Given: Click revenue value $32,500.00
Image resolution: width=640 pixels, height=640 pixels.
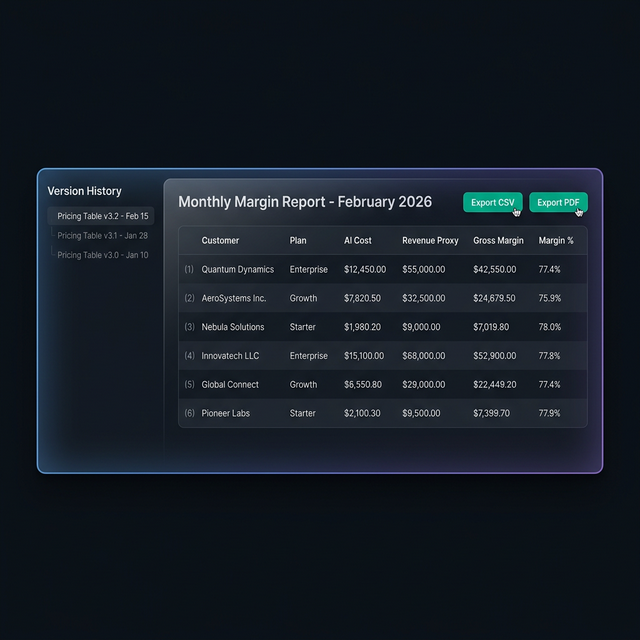Looking at the screenshot, I should click(424, 298).
